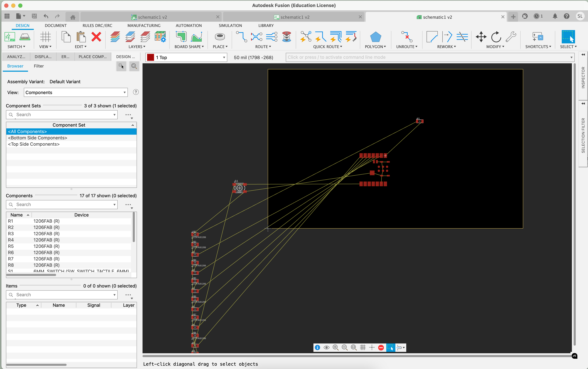The width and height of the screenshot is (588, 369).
Task: Click the new tab plus button
Action: pyautogui.click(x=513, y=17)
